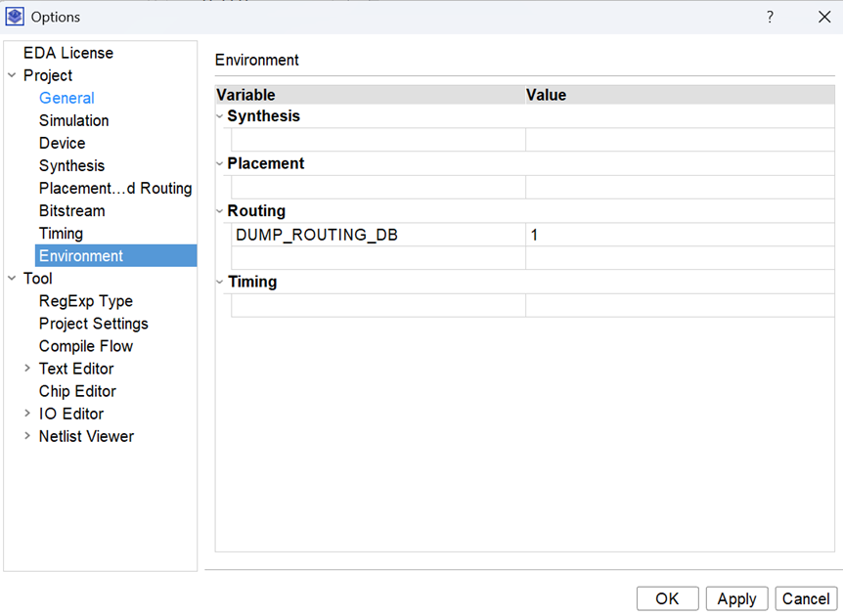This screenshot has width=843, height=616.
Task: Open the Compile Flow tool page
Action: tap(86, 346)
